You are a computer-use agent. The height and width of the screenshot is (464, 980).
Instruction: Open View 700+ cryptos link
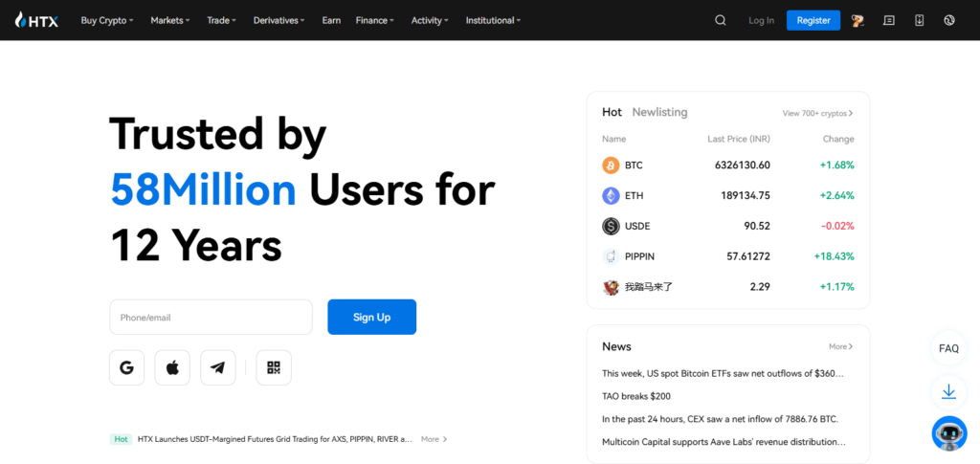click(x=817, y=113)
